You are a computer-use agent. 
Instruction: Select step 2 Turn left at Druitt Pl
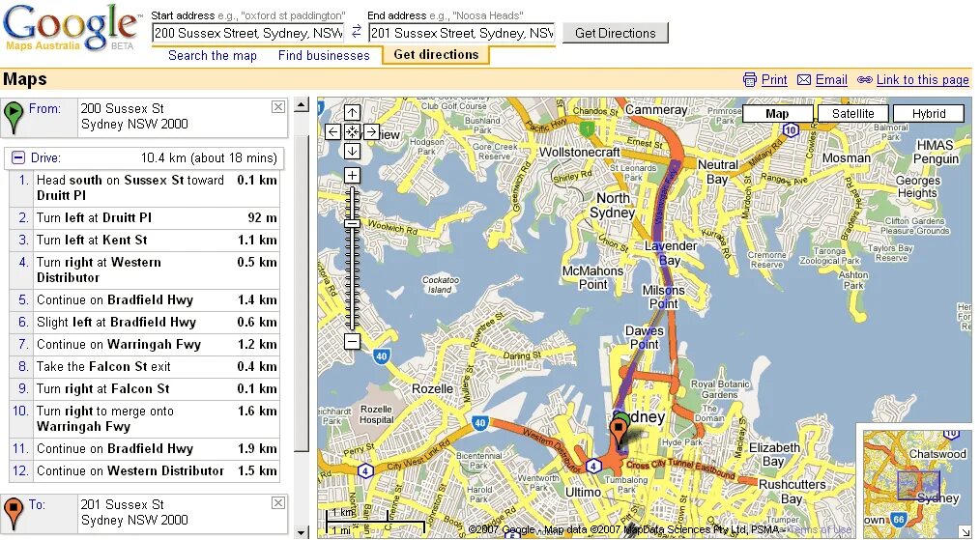coord(144,218)
